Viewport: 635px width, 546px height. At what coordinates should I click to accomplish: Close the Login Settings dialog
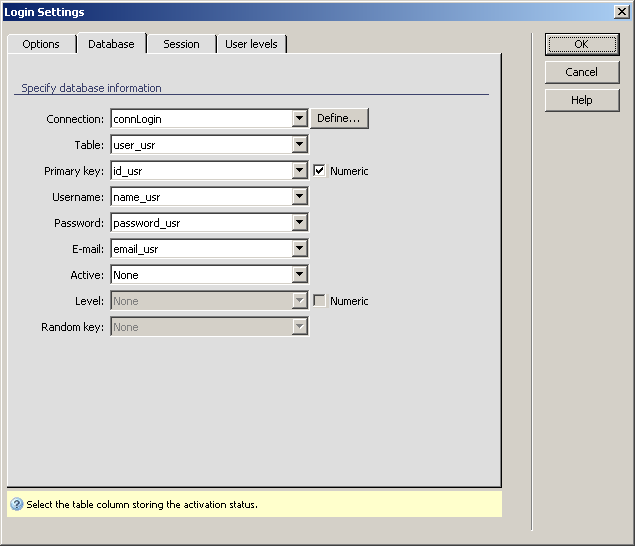coord(621,12)
